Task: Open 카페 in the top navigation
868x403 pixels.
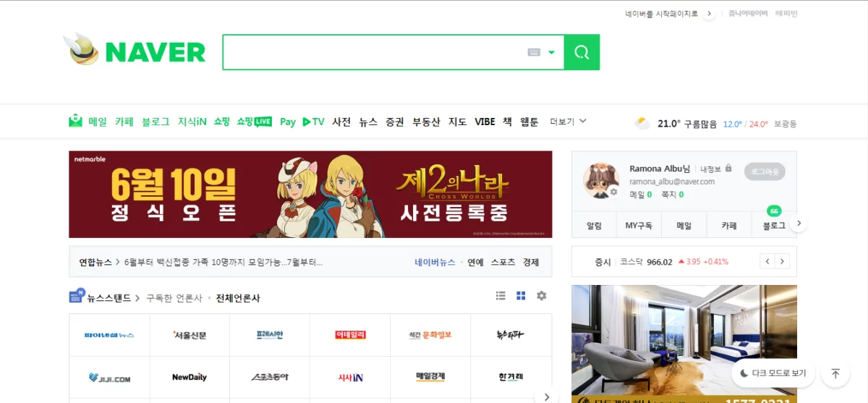Action: pos(124,122)
